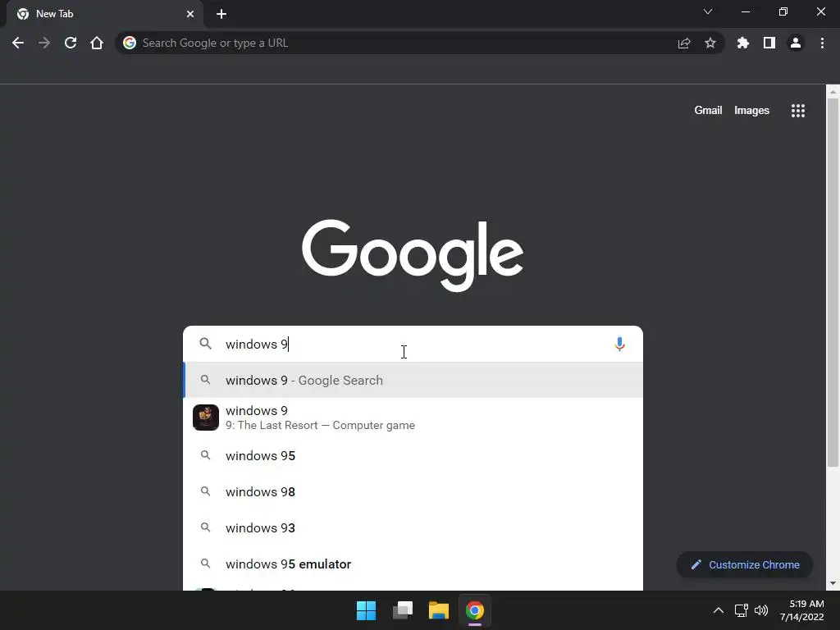Select the New Tab tab
This screenshot has height=630, width=840.
(x=104, y=14)
